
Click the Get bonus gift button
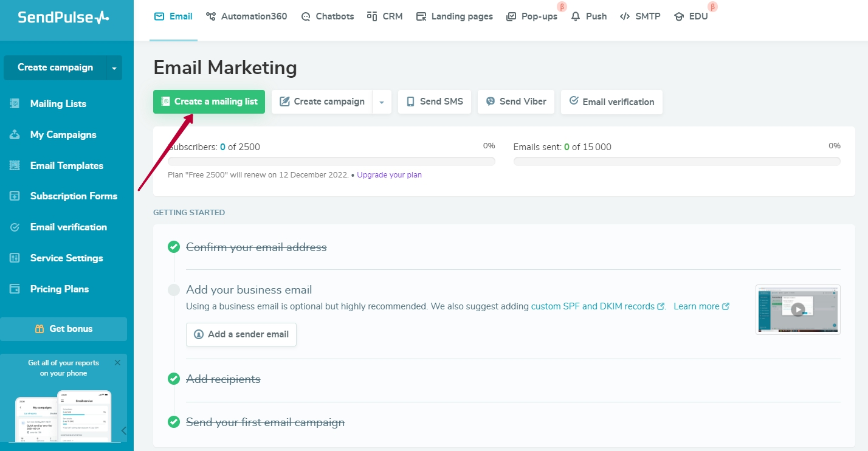[x=63, y=329]
